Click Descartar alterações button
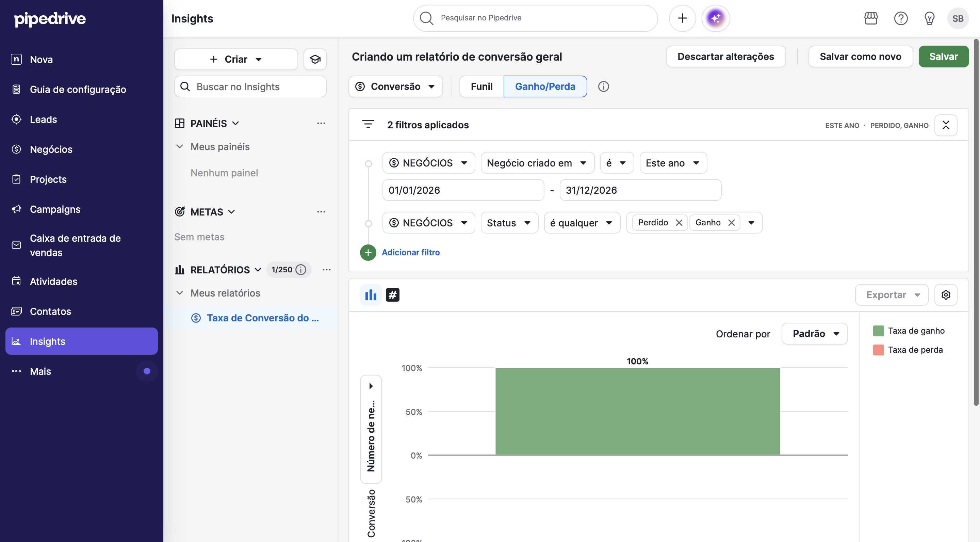Image resolution: width=980 pixels, height=542 pixels. coord(725,57)
